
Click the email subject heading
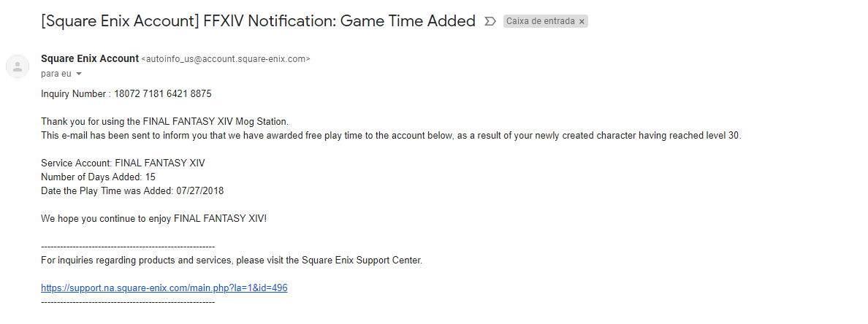(258, 21)
